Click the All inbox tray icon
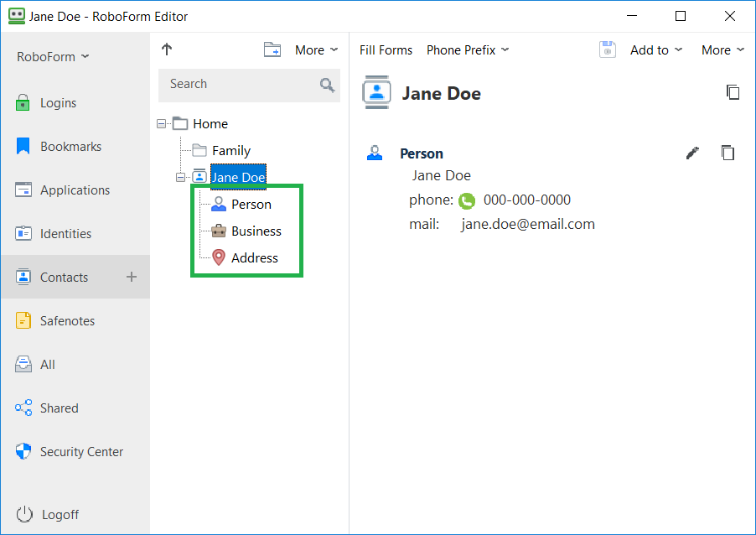Image resolution: width=756 pixels, height=535 pixels. [23, 364]
